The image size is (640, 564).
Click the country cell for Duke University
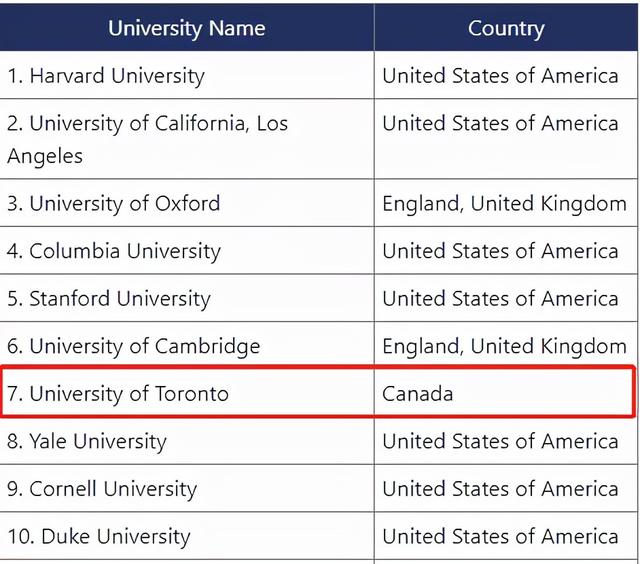pyautogui.click(x=500, y=536)
